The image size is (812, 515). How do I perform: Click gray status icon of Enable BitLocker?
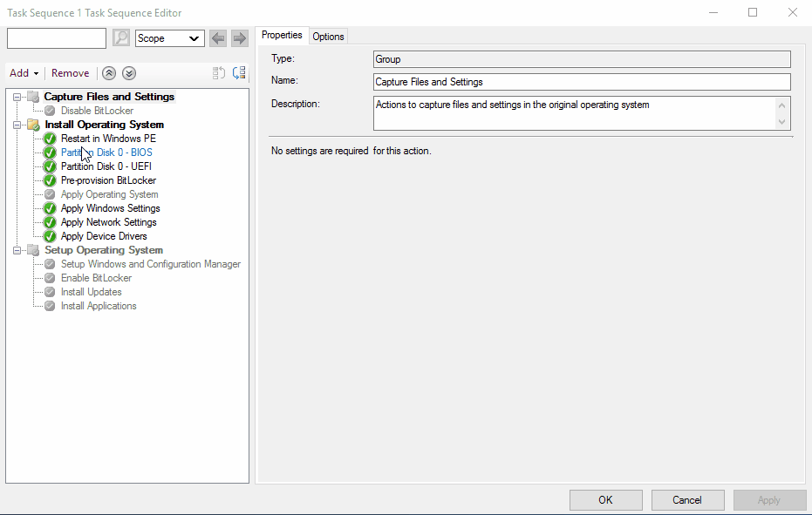coord(50,278)
